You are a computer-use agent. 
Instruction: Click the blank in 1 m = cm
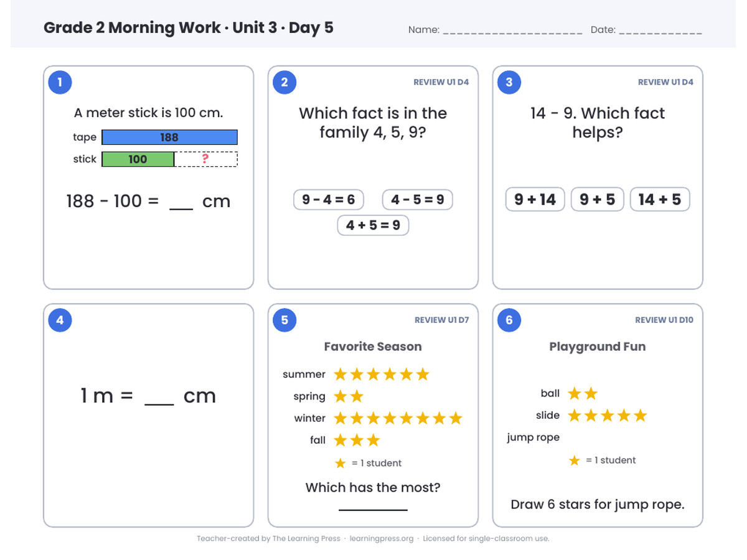159,404
